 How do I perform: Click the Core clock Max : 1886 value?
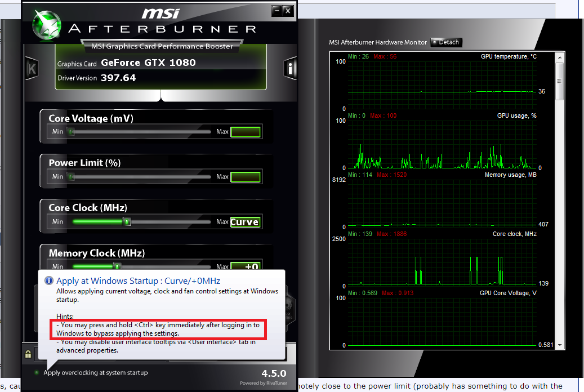tap(392, 234)
